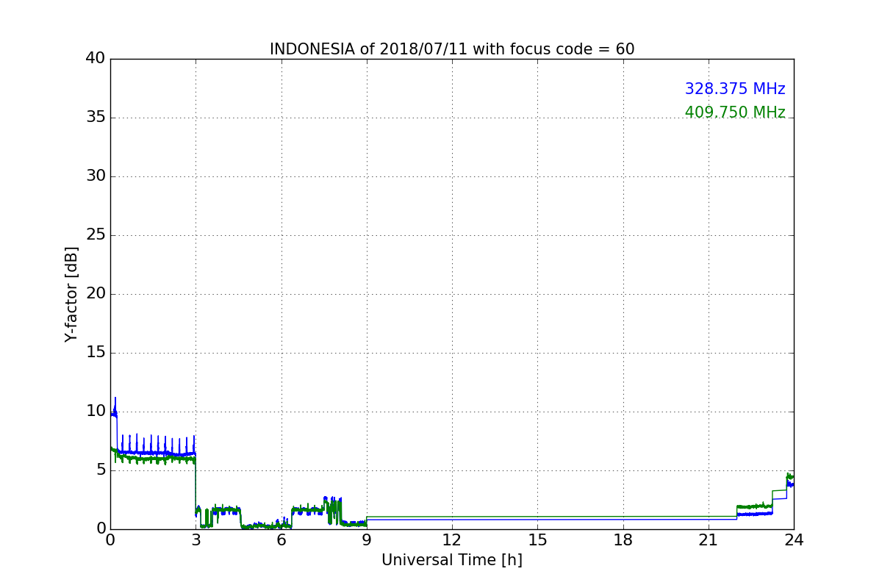The height and width of the screenshot is (588, 882).
Task: Click x-axis tick label '21'
Action: (x=709, y=540)
